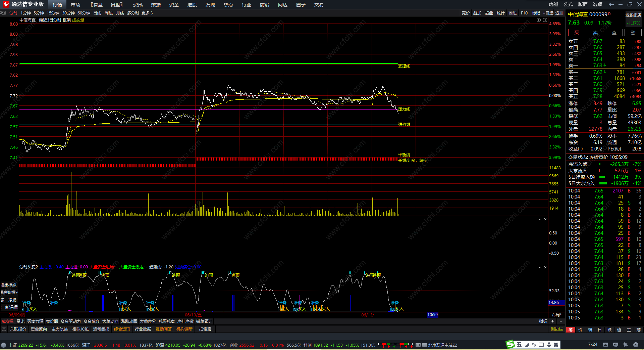
Task: Switch to 60分钟 period
Action: (84, 13)
